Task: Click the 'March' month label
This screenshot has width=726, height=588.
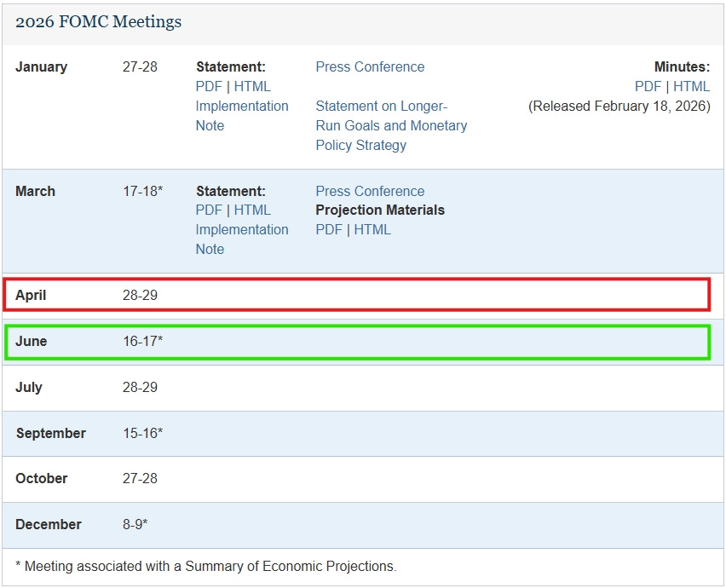Action: [x=35, y=191]
